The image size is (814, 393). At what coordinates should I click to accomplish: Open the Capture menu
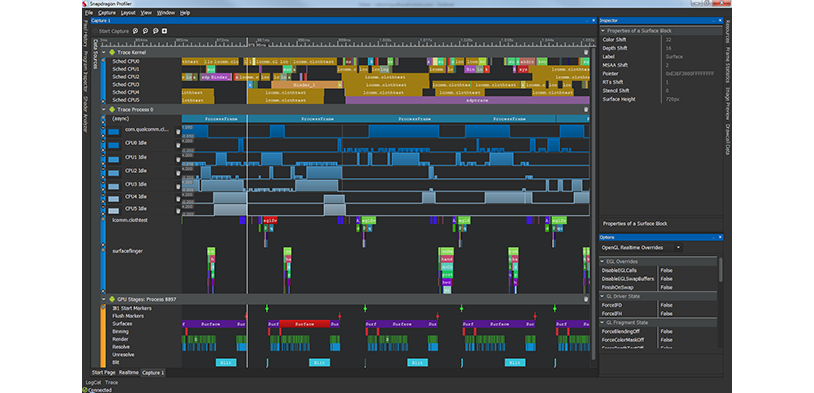point(107,12)
